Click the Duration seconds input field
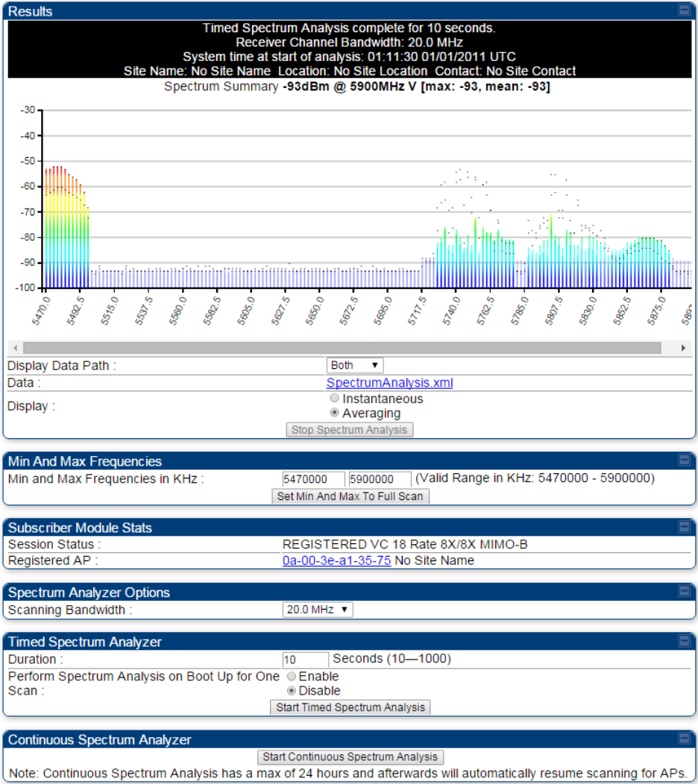 (305, 660)
